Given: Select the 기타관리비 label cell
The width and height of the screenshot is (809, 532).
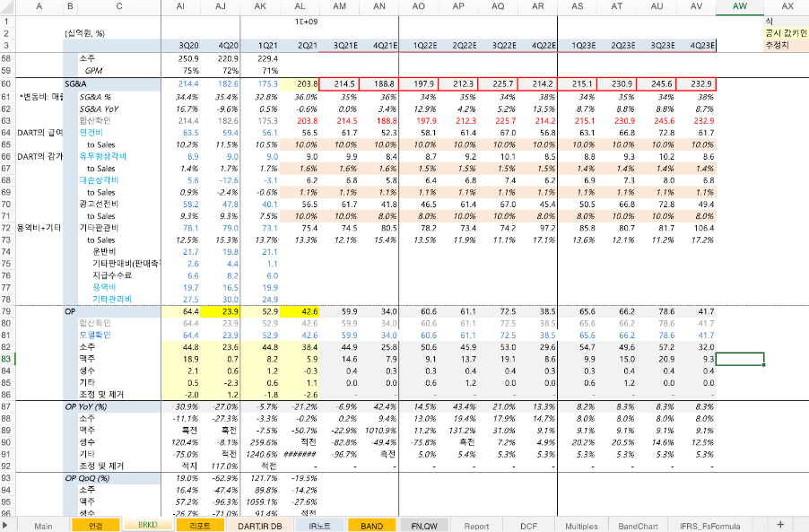Looking at the screenshot, I should click(x=119, y=300).
